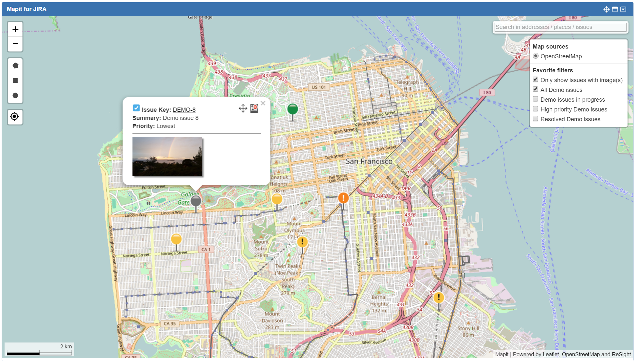
Task: Select the circle drawing tool
Action: click(x=15, y=95)
